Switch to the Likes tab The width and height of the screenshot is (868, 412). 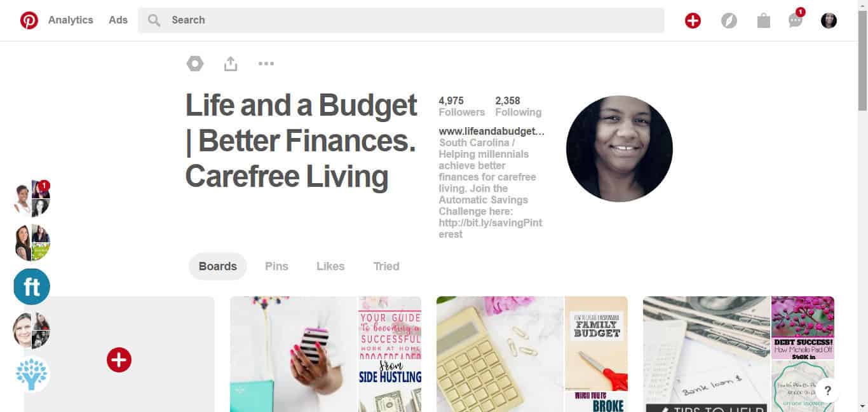pos(330,266)
